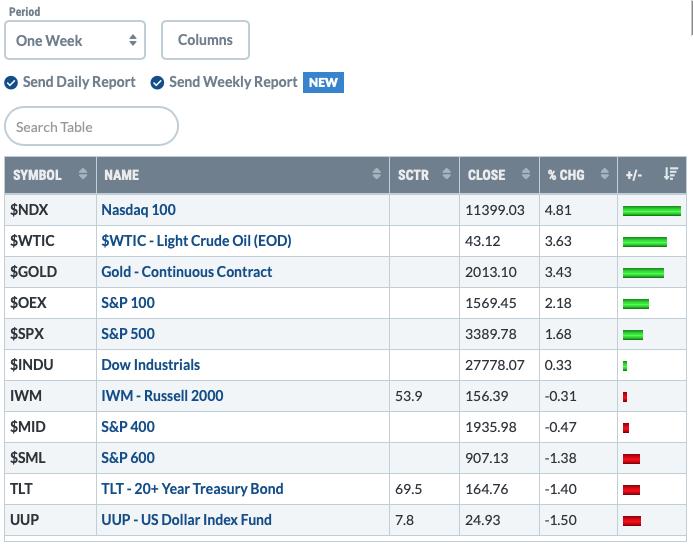
Task: Click the close value 2013.10
Action: click(x=491, y=272)
